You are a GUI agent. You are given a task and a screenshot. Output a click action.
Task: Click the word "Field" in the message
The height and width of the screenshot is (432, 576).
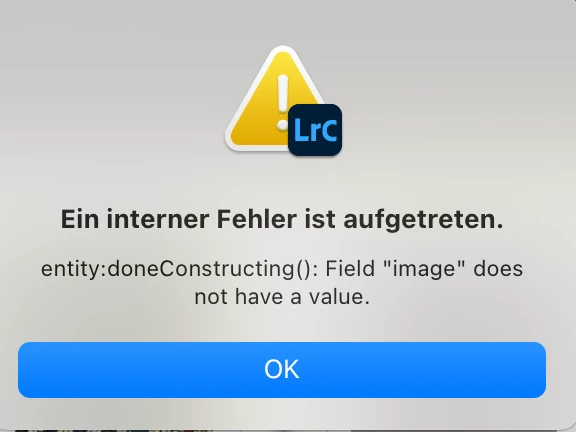pos(350,269)
